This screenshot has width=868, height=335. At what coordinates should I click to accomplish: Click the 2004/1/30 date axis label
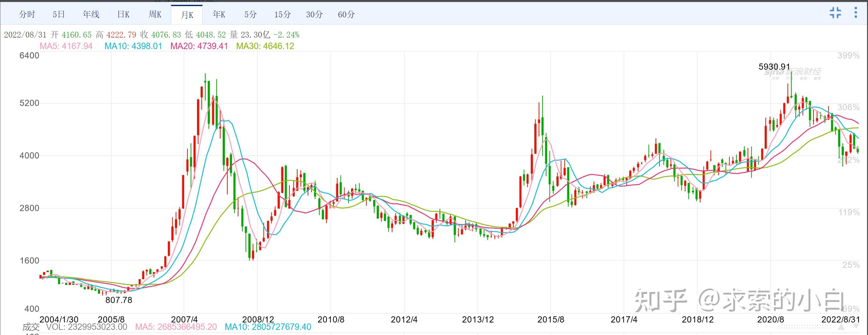(x=59, y=320)
